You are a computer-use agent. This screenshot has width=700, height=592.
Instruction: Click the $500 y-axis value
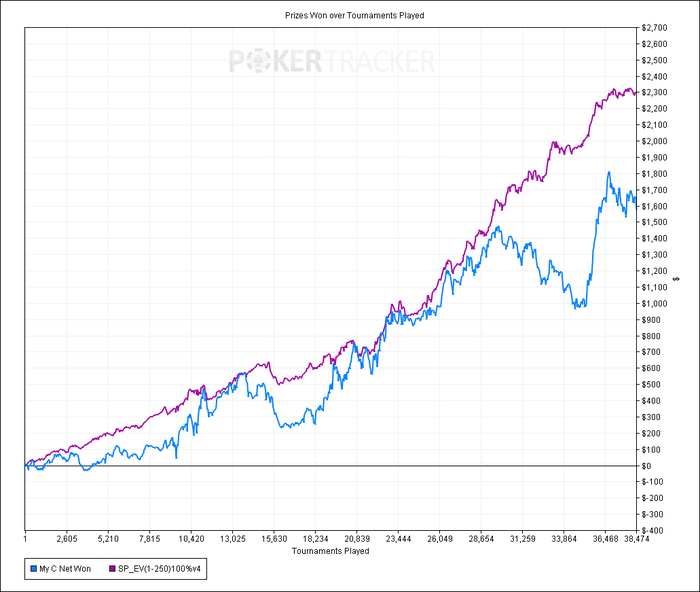(x=651, y=384)
